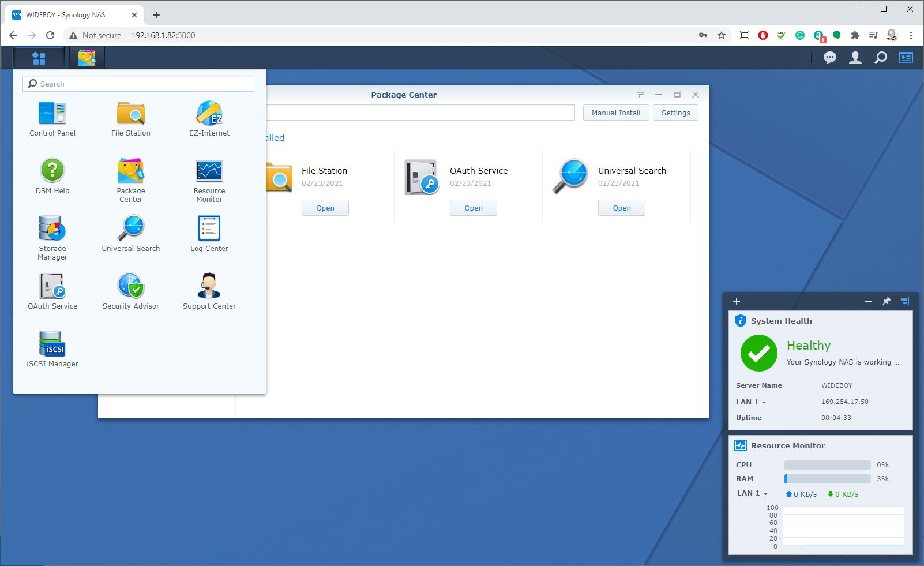924x566 pixels.
Task: Open user options person icon
Action: pos(855,58)
